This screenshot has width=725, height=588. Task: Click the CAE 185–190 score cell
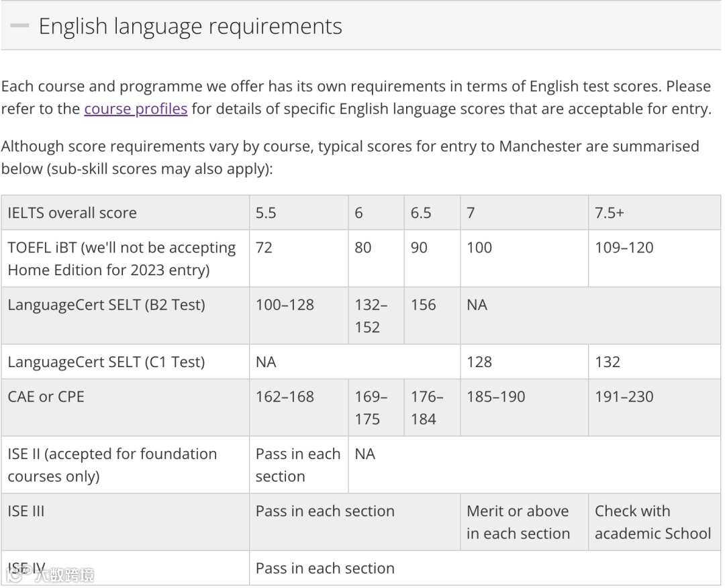[496, 397]
